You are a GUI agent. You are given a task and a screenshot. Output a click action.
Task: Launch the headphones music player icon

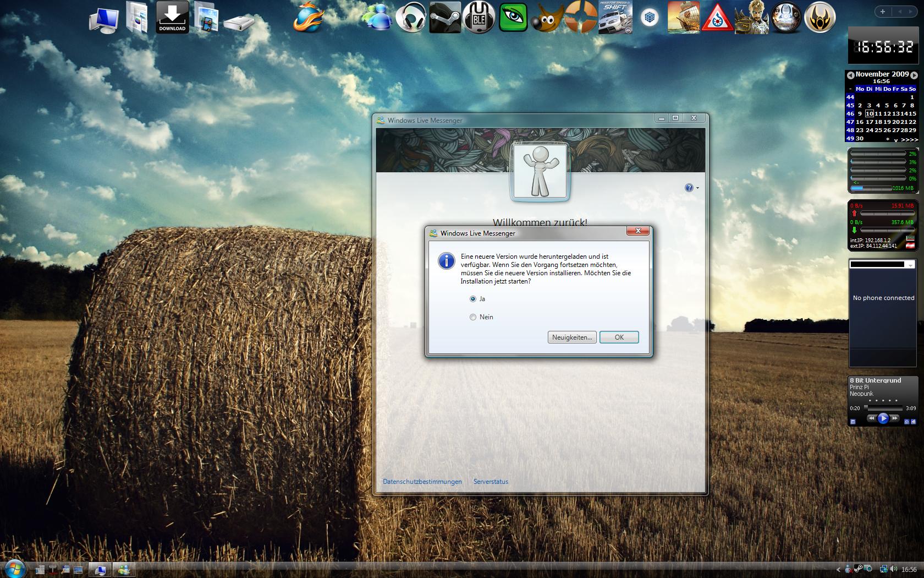(411, 18)
